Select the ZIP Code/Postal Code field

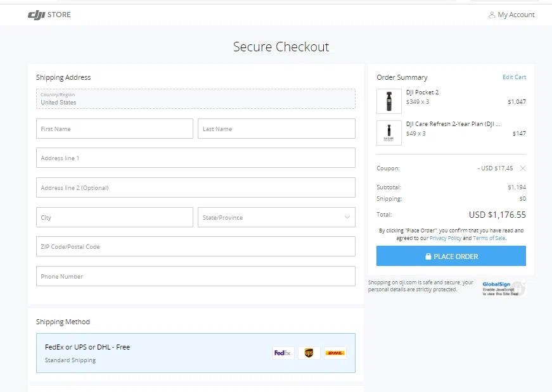[195, 247]
